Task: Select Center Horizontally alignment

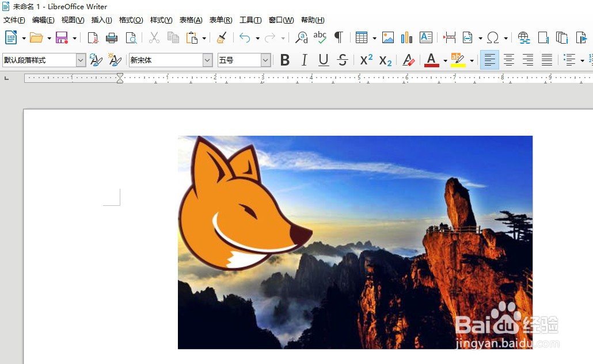Action: click(509, 60)
